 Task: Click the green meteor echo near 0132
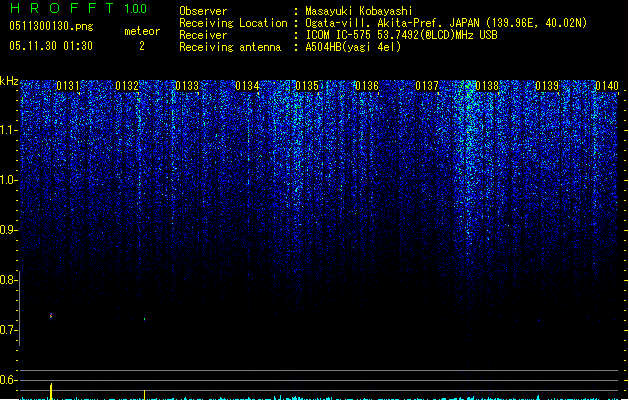click(x=144, y=319)
